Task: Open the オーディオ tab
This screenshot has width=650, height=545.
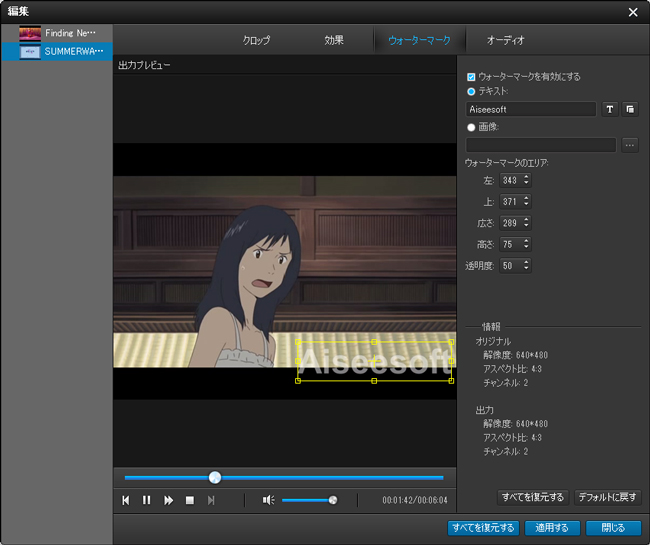Action: click(x=505, y=41)
